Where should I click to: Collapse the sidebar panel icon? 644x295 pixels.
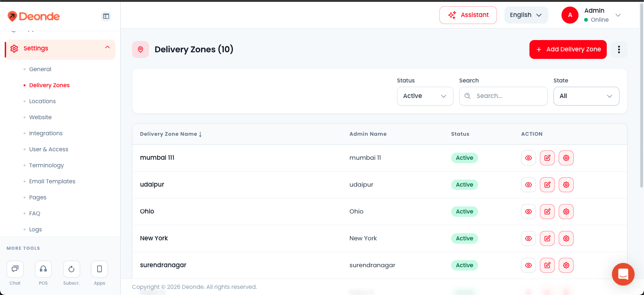pyautogui.click(x=106, y=16)
